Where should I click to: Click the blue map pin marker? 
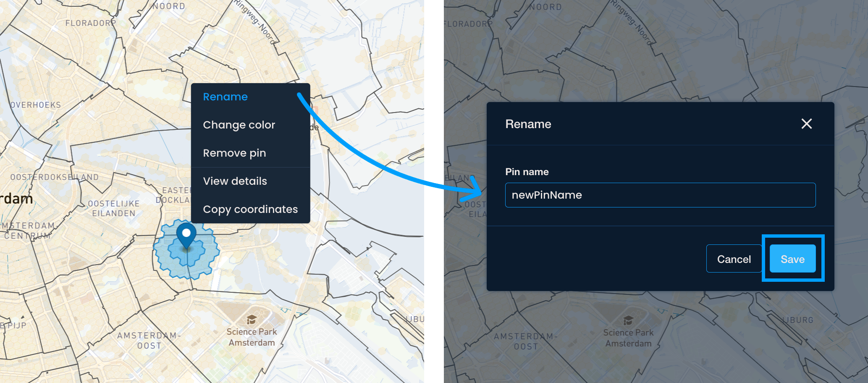coord(186,235)
